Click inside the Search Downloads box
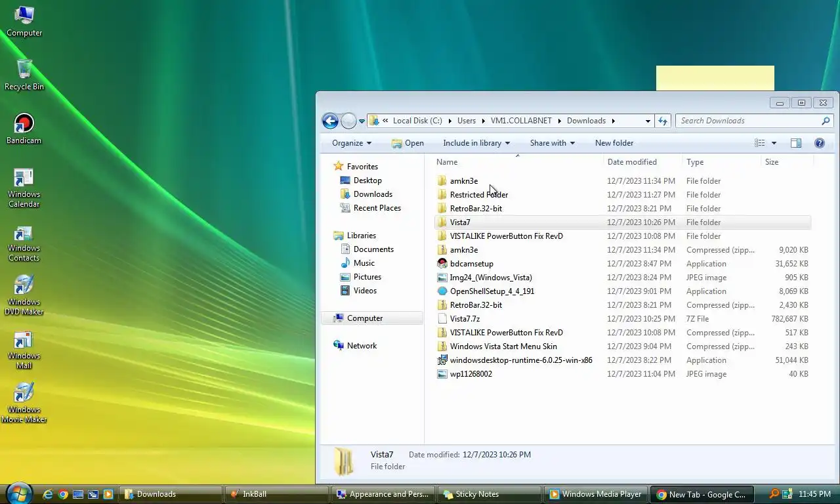Viewport: 840px width, 504px height. click(x=748, y=121)
